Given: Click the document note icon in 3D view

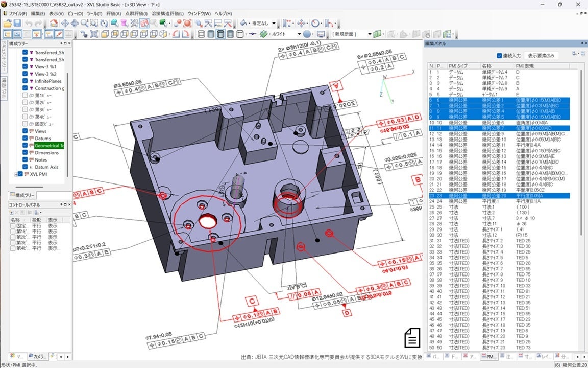Looking at the screenshot, I should (x=411, y=338).
